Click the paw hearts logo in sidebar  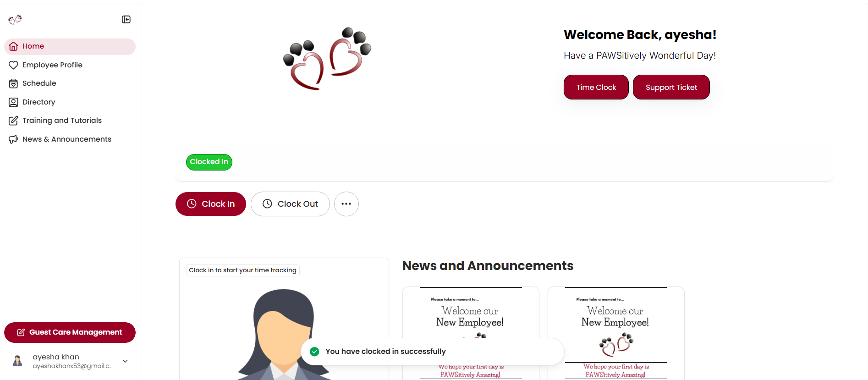pyautogui.click(x=15, y=19)
